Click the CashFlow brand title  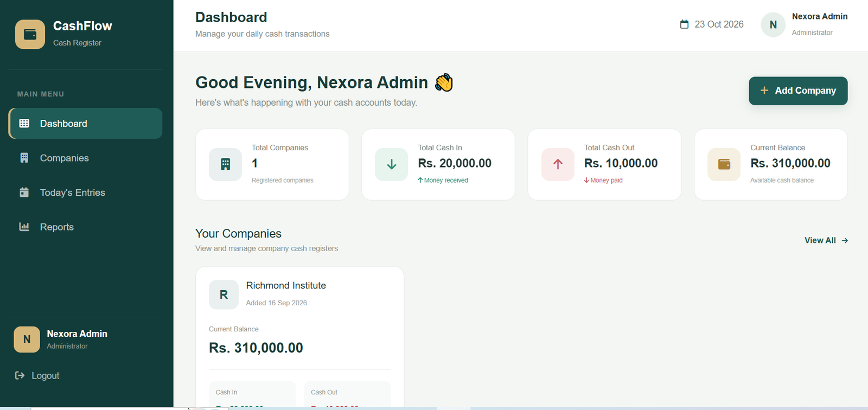(x=82, y=26)
